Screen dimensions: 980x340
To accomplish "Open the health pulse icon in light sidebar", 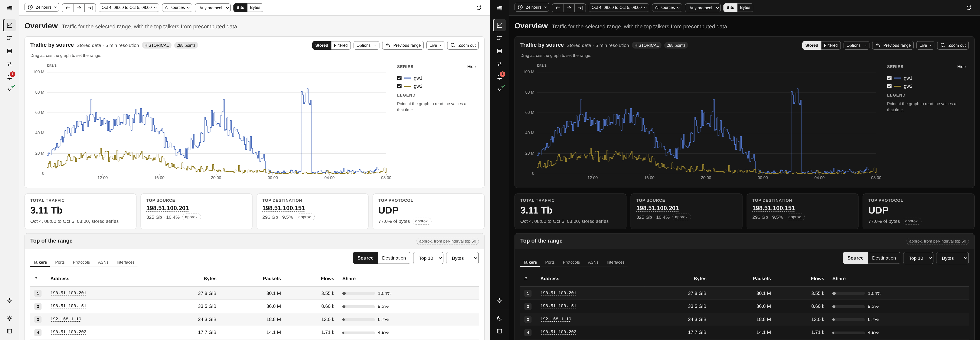I will pos(10,90).
